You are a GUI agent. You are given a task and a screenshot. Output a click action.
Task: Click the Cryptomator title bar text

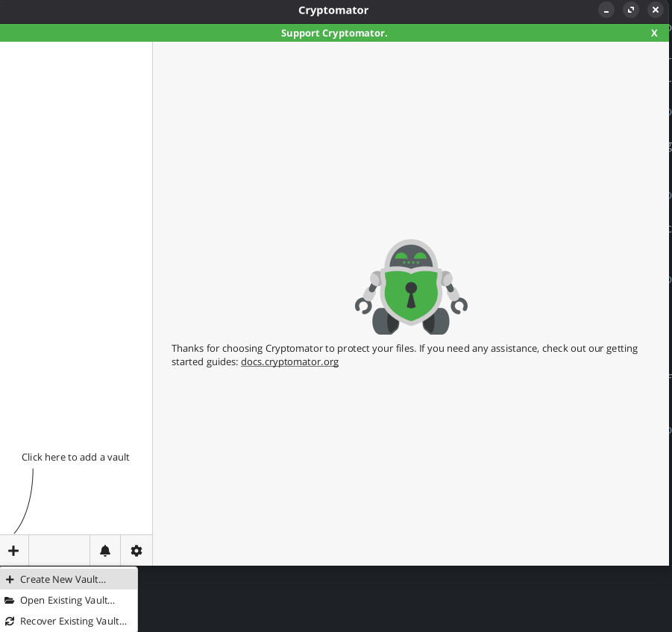coord(333,10)
